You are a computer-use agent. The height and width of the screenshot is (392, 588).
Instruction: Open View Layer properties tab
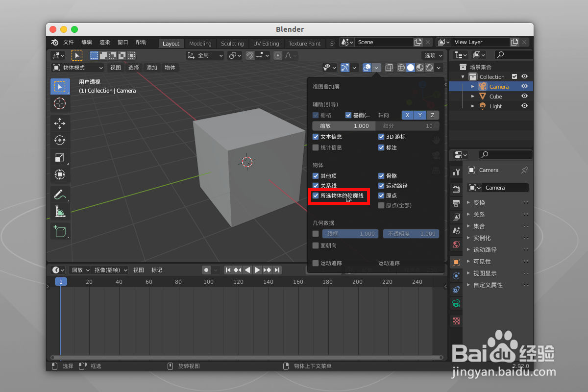point(456,217)
